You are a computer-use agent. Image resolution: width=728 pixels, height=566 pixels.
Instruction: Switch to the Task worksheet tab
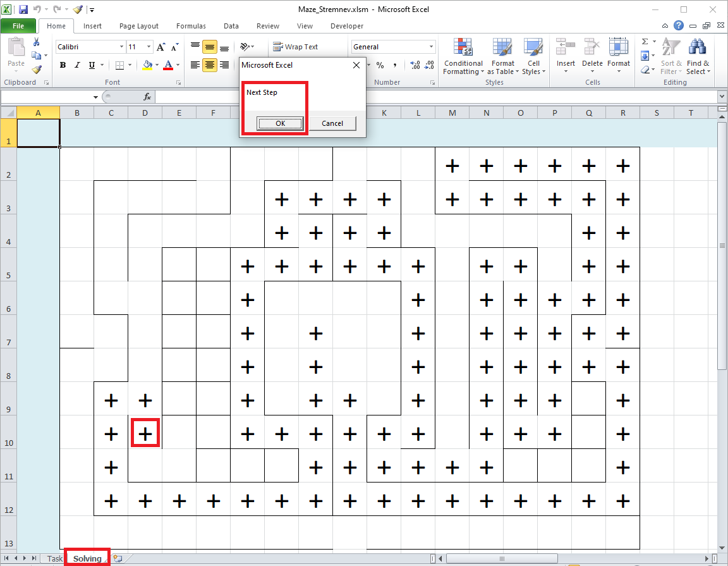tap(54, 558)
